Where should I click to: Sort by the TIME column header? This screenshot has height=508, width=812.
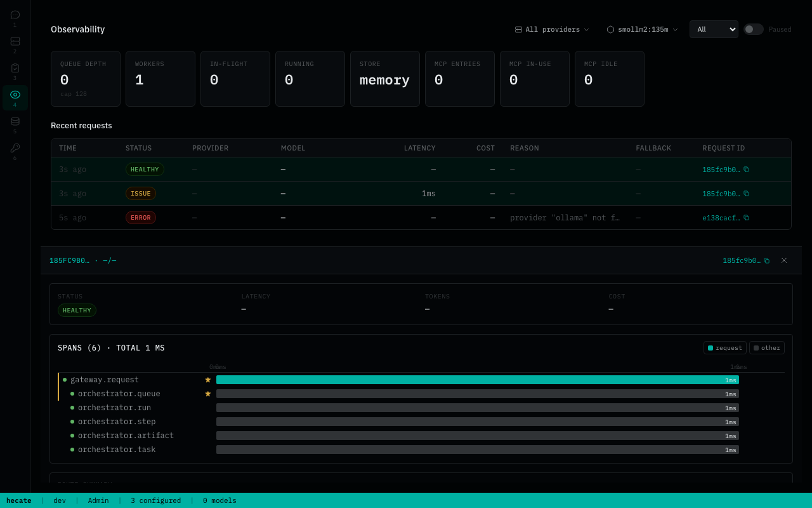(68, 148)
